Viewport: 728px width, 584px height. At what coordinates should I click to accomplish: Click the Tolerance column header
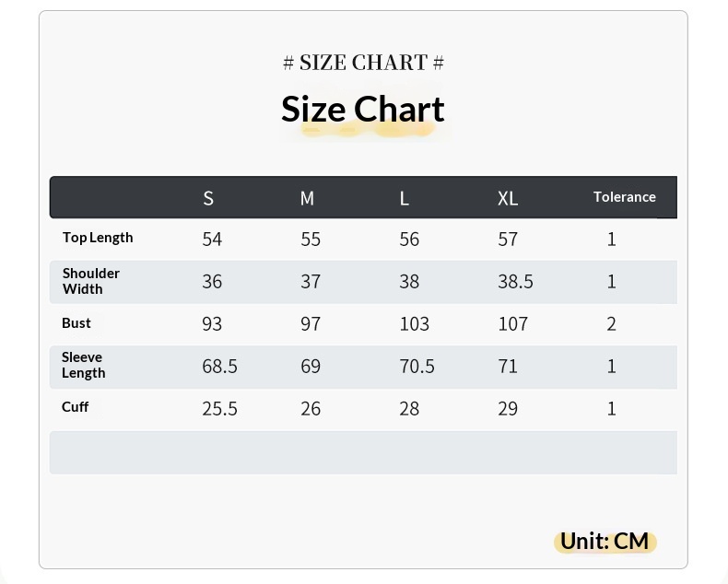(624, 197)
